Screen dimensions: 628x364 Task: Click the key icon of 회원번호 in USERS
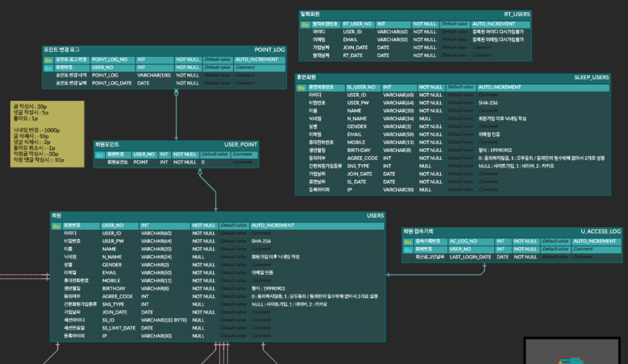[57, 225]
